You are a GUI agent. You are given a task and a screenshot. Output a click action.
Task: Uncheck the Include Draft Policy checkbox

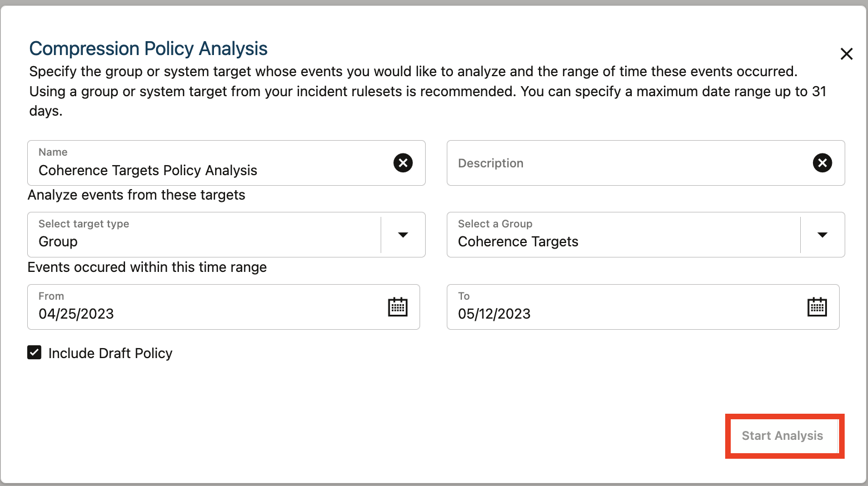(34, 353)
